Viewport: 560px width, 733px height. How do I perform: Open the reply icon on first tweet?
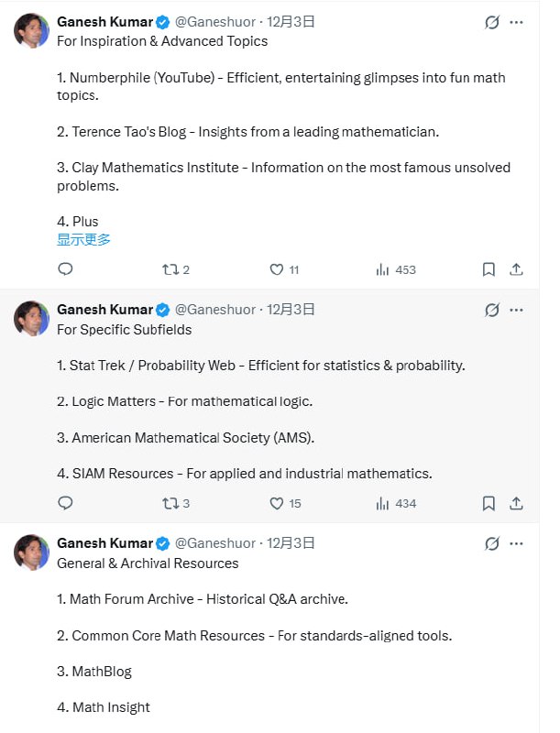tap(65, 269)
